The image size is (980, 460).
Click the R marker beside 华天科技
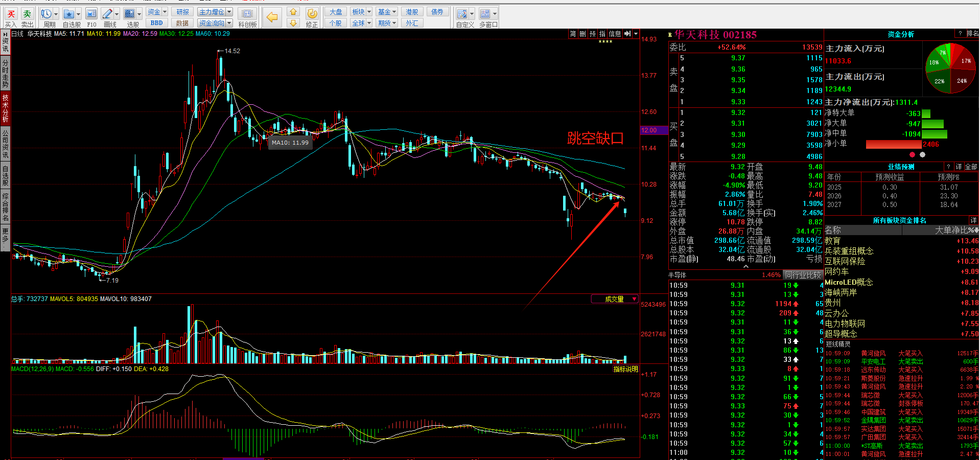tap(670, 35)
